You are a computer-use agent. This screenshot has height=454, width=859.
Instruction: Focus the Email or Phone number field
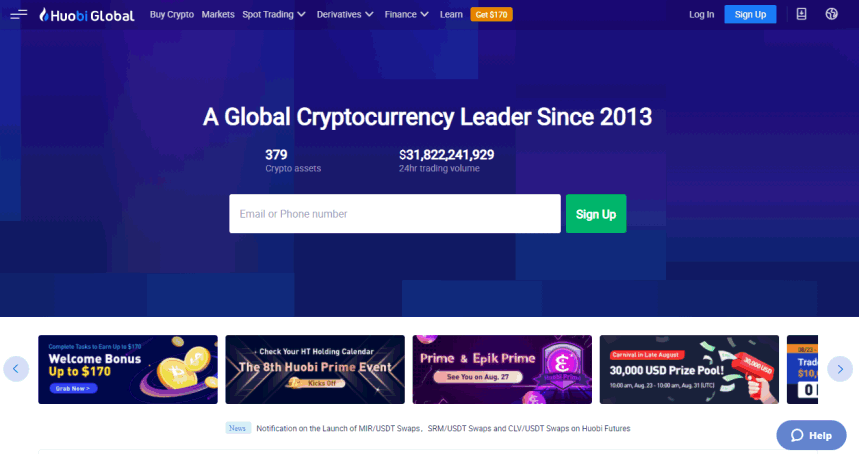394,214
